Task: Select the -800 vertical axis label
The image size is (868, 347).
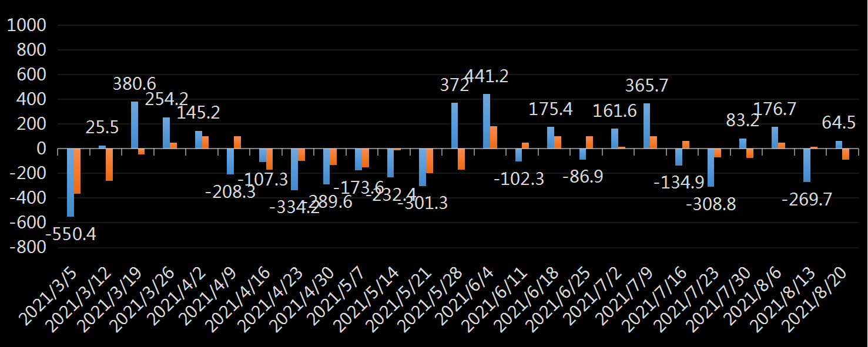Action: [27, 248]
